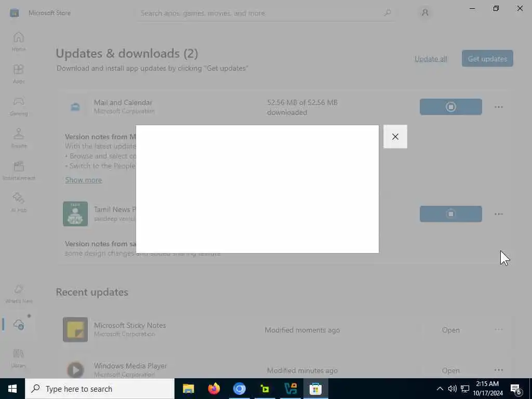Click the Tamil News app thumbnail
532x399 pixels.
(x=75, y=214)
